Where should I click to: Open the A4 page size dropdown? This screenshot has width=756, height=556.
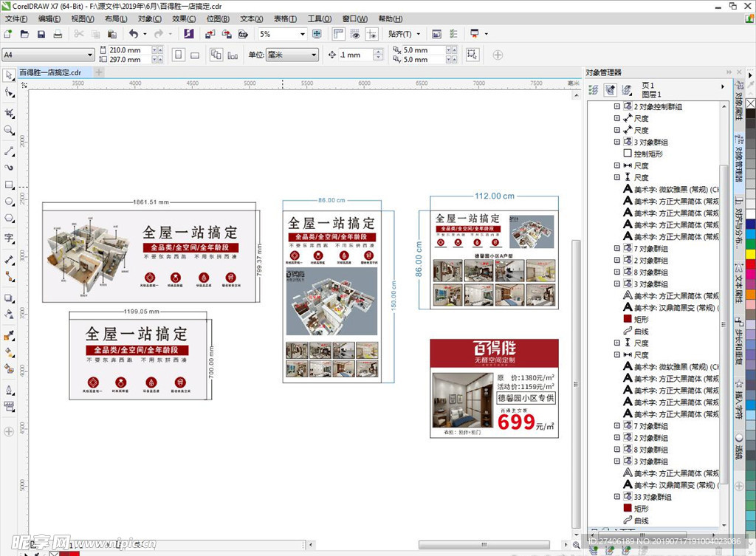[x=89, y=55]
